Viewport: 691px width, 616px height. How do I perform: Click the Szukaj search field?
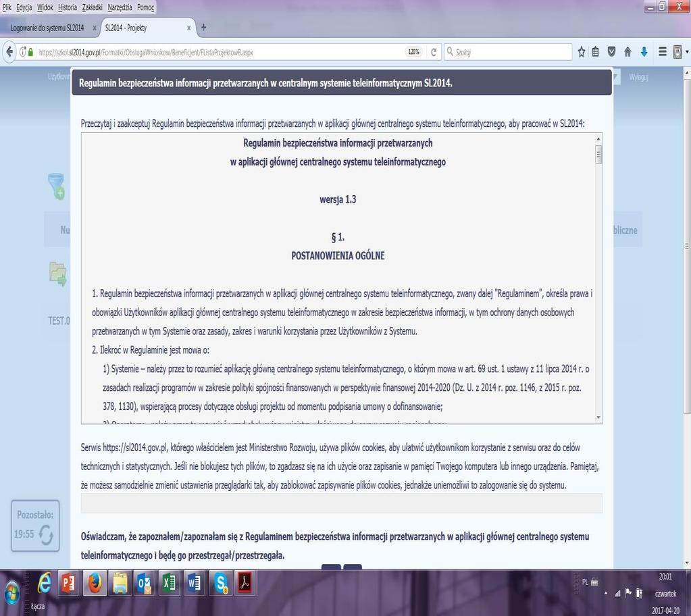click(508, 52)
